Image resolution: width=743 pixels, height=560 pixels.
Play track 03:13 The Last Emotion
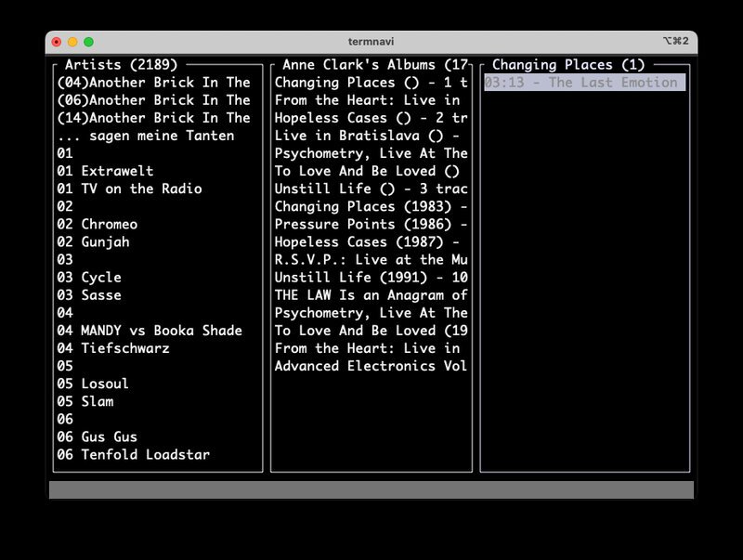point(585,83)
